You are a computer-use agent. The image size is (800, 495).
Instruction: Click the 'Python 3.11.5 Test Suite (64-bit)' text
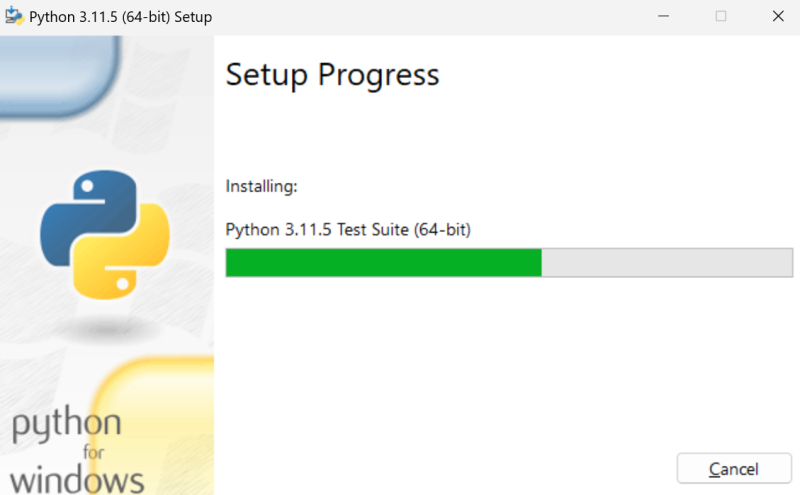[x=348, y=230]
